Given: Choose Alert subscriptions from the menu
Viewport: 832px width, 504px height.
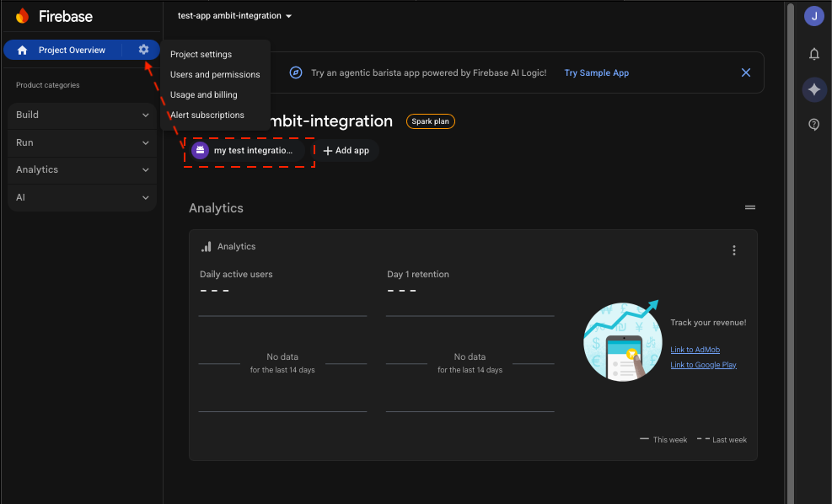Looking at the screenshot, I should [x=207, y=115].
